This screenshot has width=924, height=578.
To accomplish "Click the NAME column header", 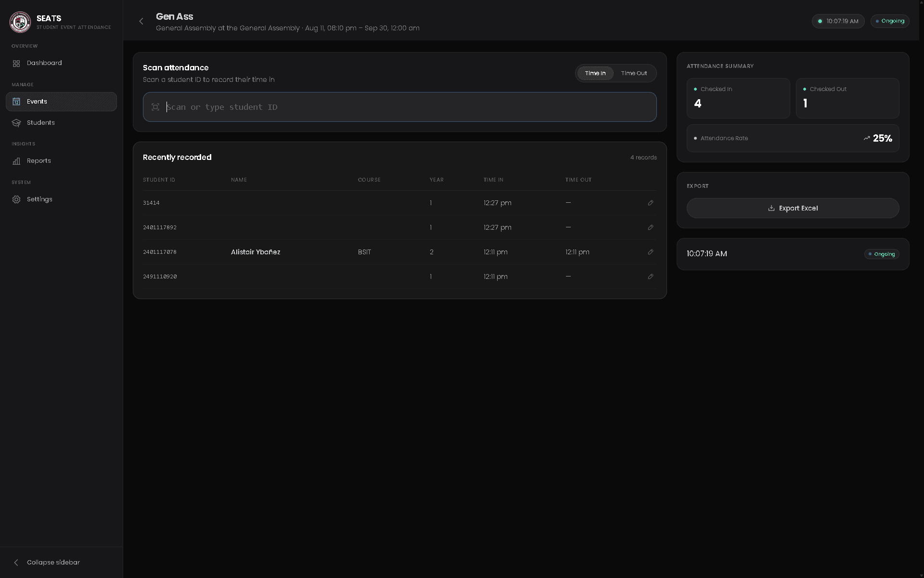I will (x=239, y=180).
